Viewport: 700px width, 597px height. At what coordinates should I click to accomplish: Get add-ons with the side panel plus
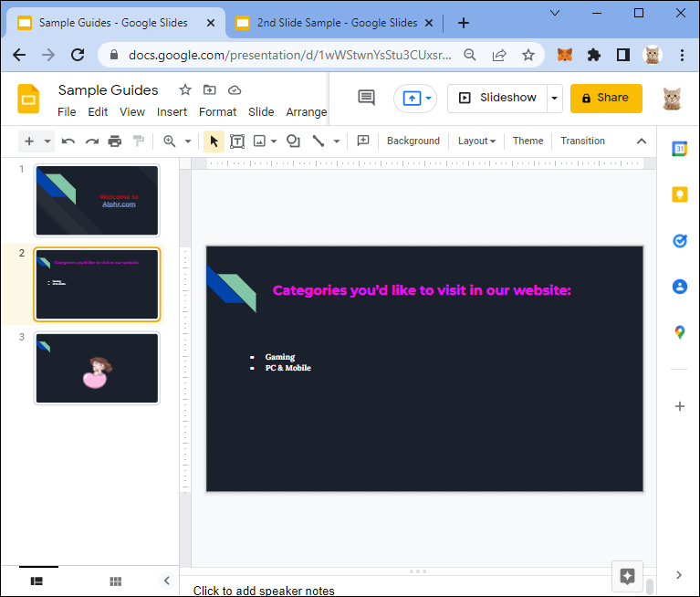pyautogui.click(x=679, y=406)
